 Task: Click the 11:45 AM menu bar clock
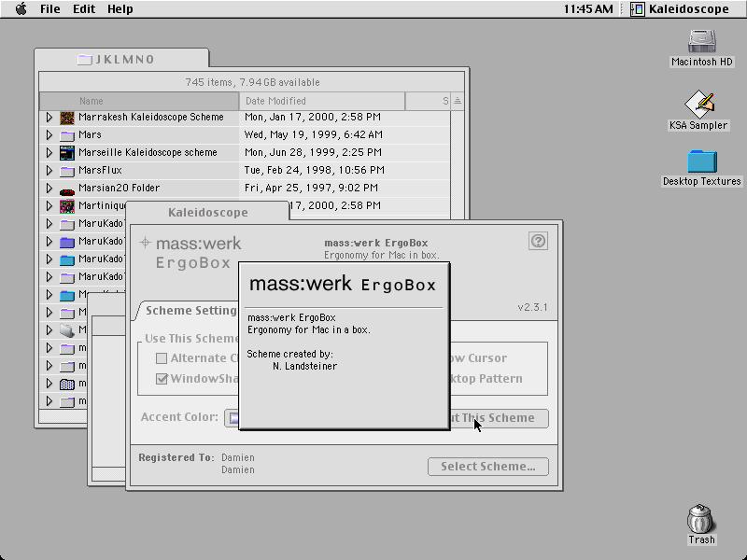tap(588, 9)
